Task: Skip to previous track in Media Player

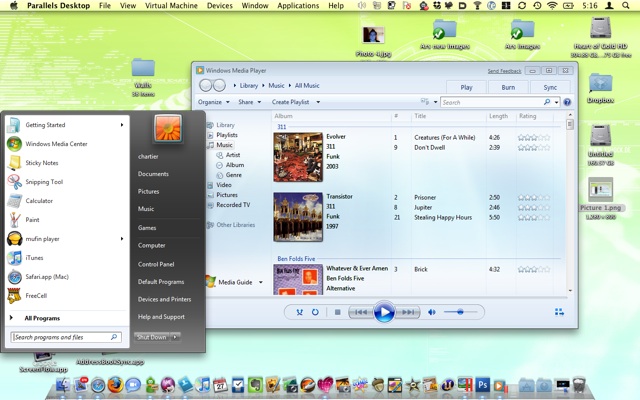Action: click(361, 312)
